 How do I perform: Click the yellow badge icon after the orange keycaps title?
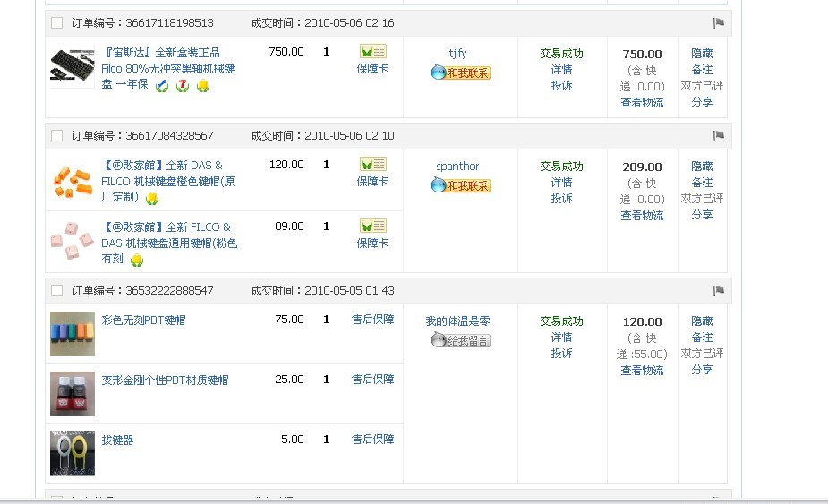[x=152, y=198]
